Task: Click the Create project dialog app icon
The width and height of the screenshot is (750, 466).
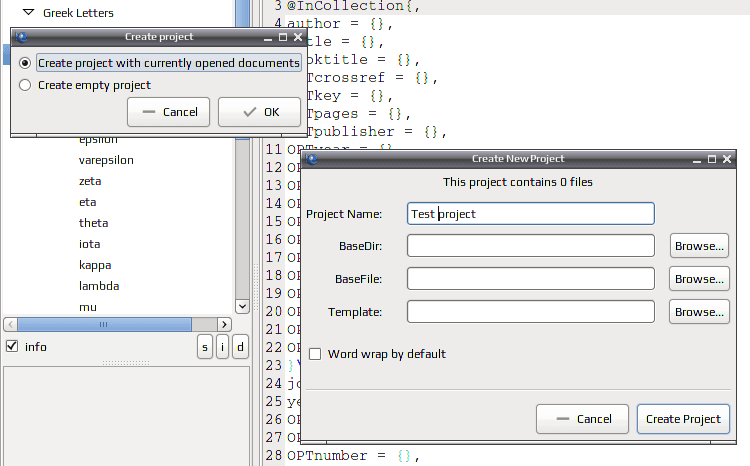Action: point(21,37)
